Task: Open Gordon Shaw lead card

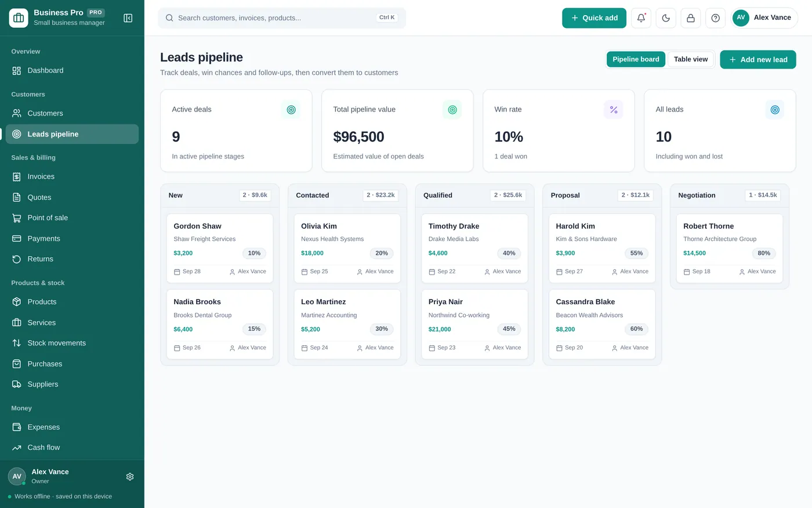Action: coord(220,248)
